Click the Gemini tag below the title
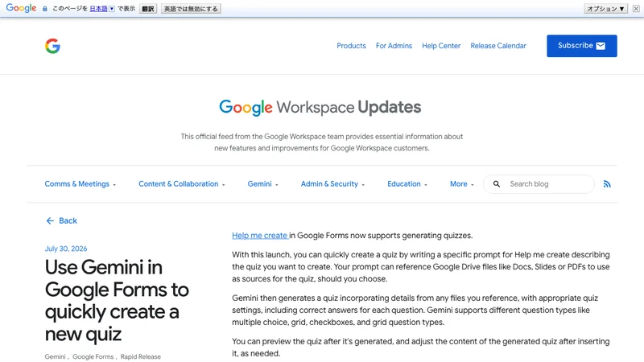This screenshot has width=644, height=362. tap(55, 356)
